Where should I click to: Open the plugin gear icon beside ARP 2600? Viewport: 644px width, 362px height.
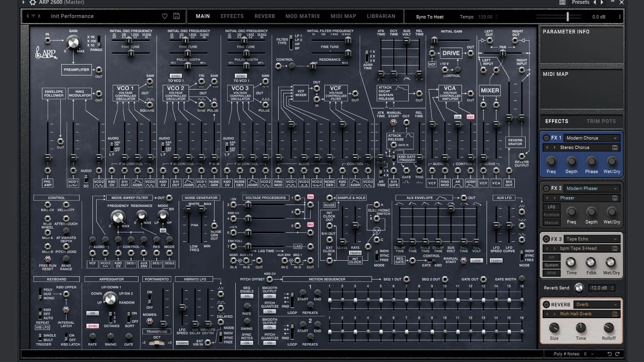tap(33, 2)
